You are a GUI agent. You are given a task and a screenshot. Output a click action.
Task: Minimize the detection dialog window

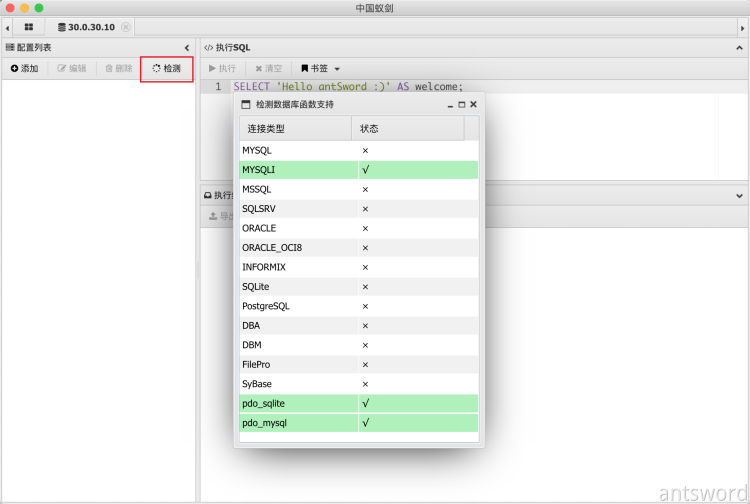tap(450, 105)
